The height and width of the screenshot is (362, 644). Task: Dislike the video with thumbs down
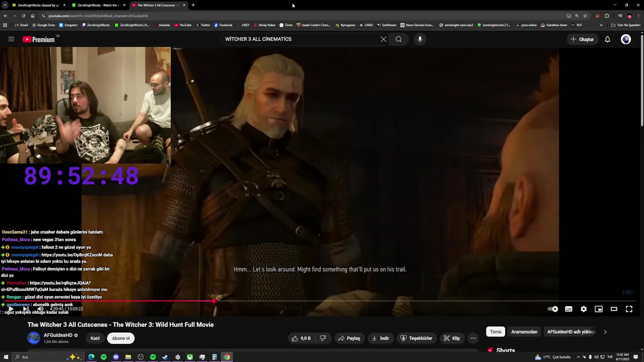tap(323, 338)
